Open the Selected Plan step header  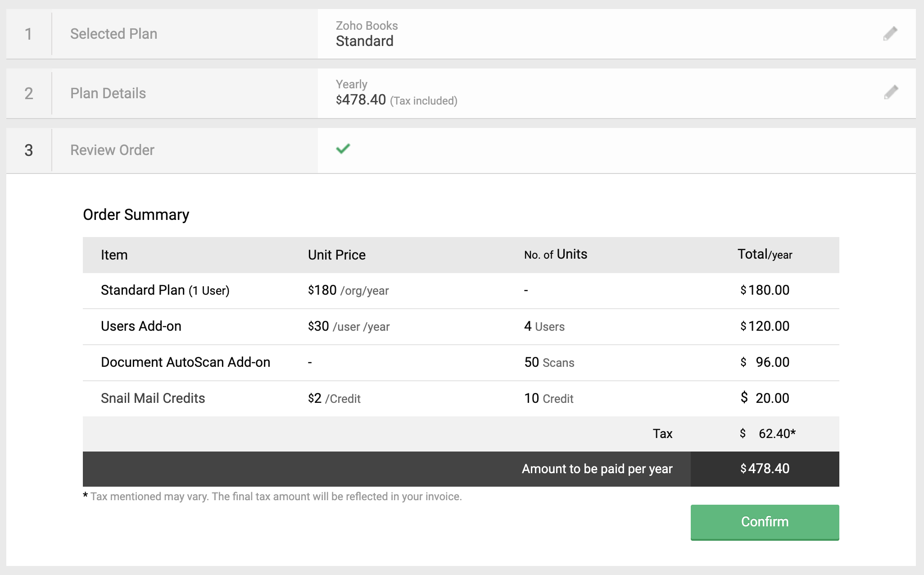[113, 34]
